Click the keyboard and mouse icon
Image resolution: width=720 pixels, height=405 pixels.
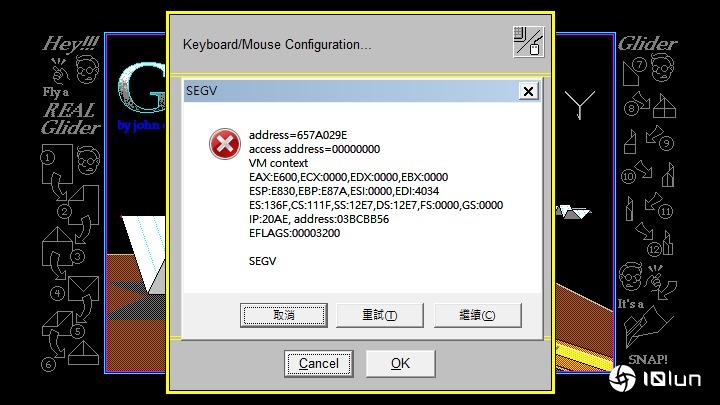coord(529,42)
